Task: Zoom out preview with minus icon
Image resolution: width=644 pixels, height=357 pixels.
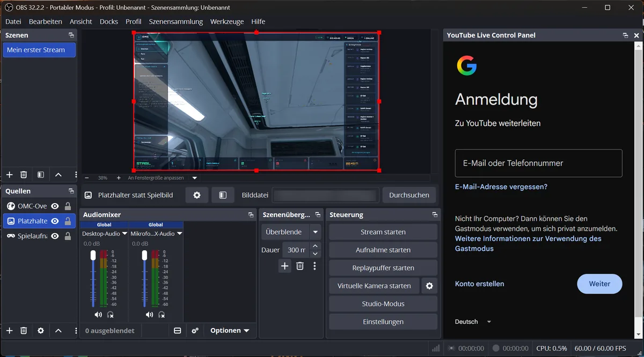Action: [x=86, y=177]
